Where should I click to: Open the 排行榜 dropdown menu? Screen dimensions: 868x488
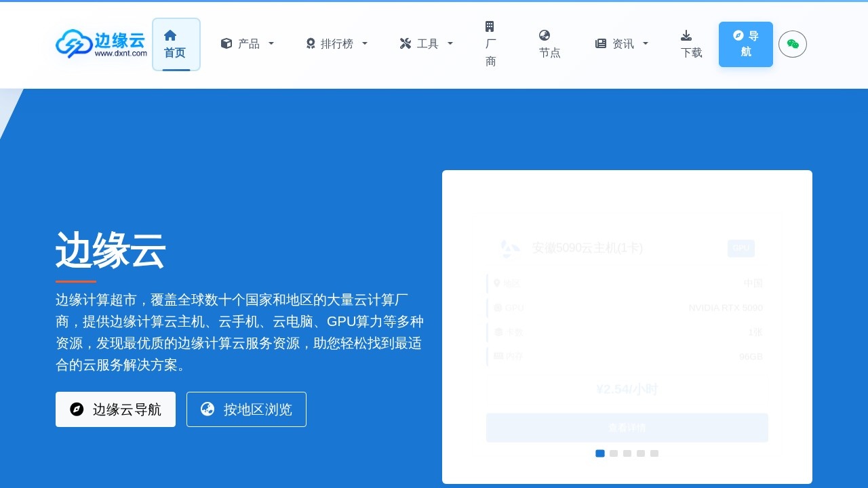tap(336, 43)
